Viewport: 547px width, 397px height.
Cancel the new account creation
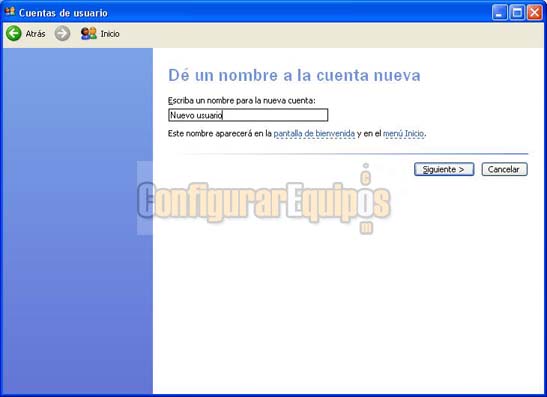pos(504,169)
